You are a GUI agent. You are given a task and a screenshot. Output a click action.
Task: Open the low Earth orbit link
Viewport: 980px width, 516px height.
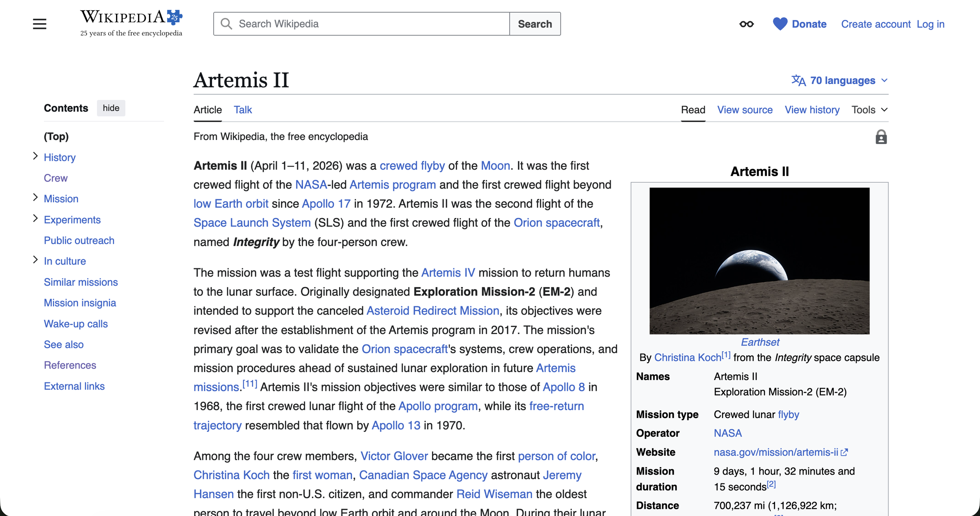pos(231,204)
